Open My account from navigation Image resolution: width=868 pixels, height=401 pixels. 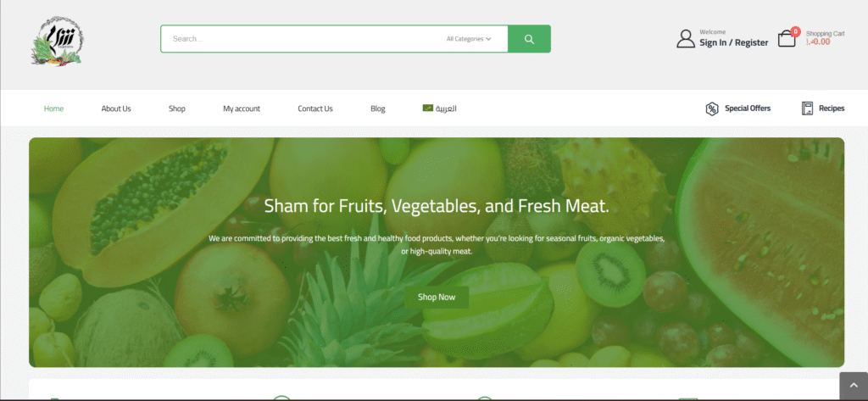click(242, 109)
